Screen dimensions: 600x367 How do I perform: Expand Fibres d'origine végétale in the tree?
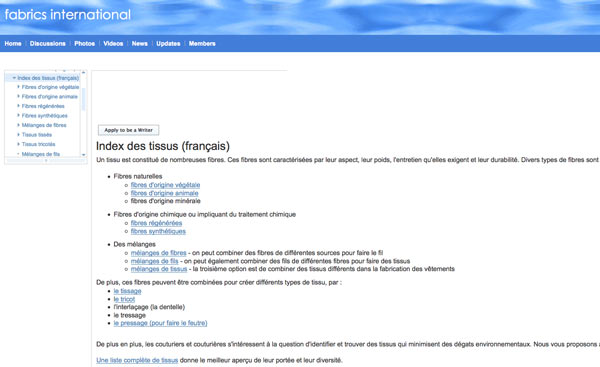click(x=18, y=87)
